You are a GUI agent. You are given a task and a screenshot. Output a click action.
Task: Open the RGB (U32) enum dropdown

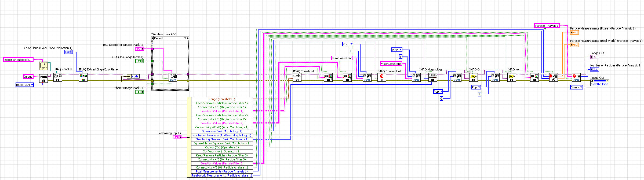click(x=24, y=85)
